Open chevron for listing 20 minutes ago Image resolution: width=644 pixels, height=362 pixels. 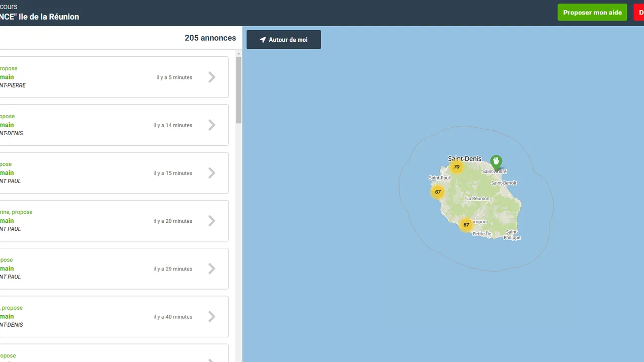[x=212, y=221]
